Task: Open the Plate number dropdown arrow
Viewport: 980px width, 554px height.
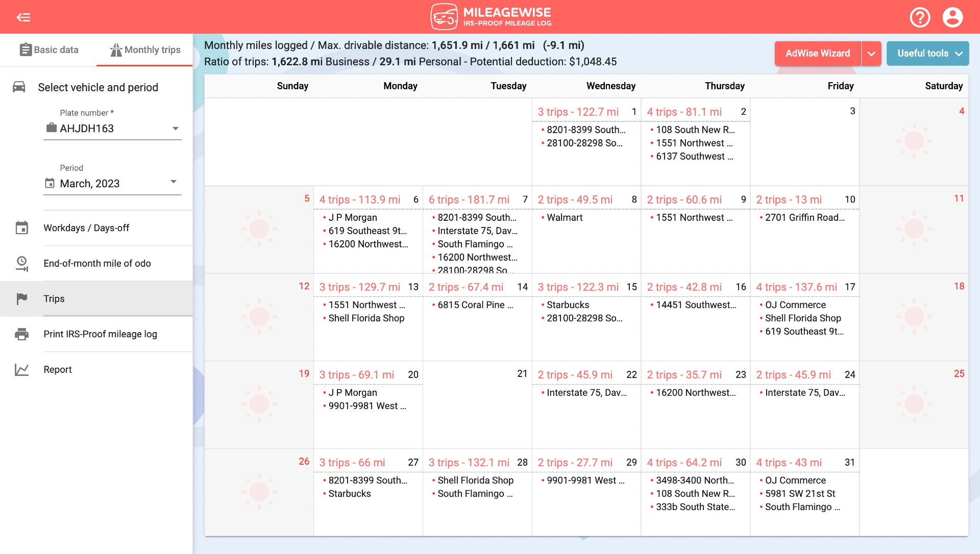Action: 175,129
